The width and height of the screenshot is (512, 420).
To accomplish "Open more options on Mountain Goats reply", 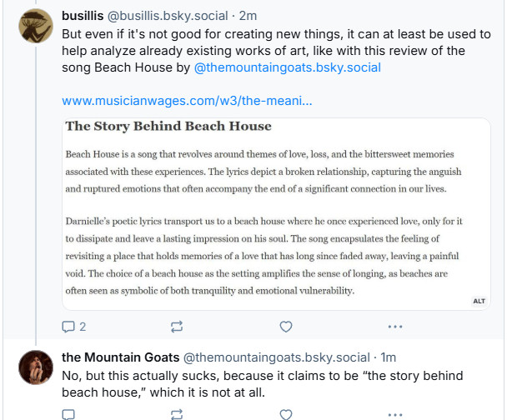I will coord(395,415).
